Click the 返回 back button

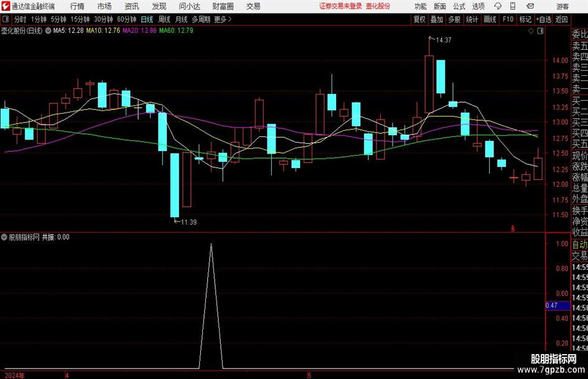click(561, 19)
